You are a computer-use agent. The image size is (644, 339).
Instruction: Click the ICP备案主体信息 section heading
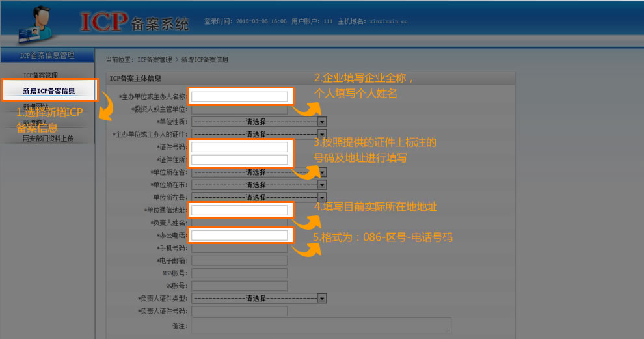point(135,79)
